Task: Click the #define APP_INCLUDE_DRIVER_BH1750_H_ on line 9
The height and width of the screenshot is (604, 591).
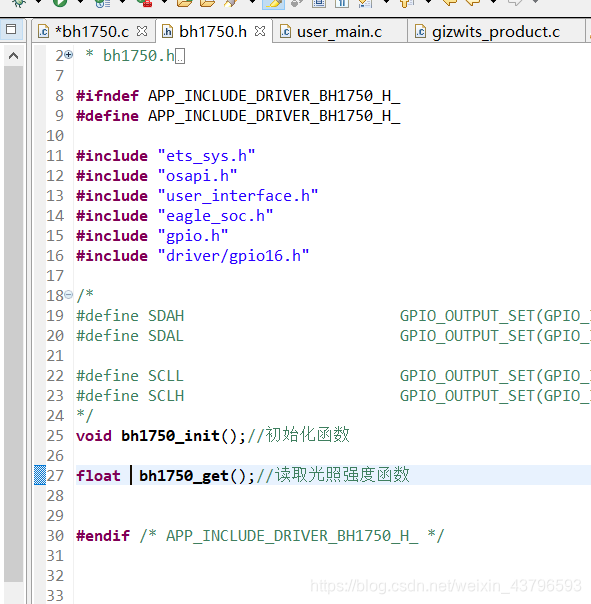Action: tap(238, 116)
